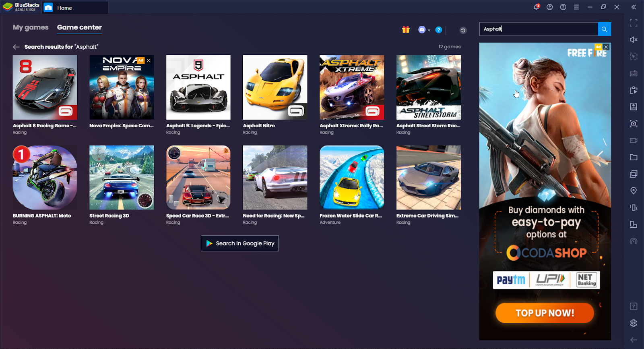Open multi-instance manager icon
Screen dimensions: 644x349
click(634, 174)
